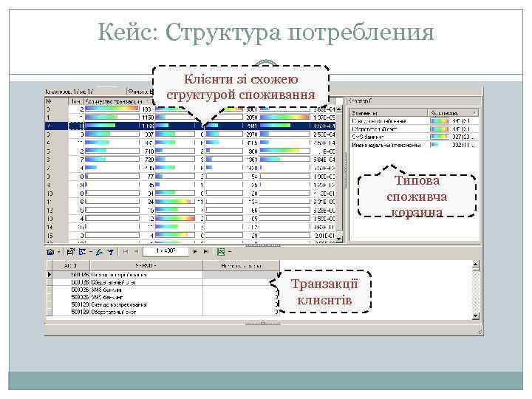Click the 'Количество транзакций' column header
Viewport: 532px width, 399px height.
pos(117,101)
